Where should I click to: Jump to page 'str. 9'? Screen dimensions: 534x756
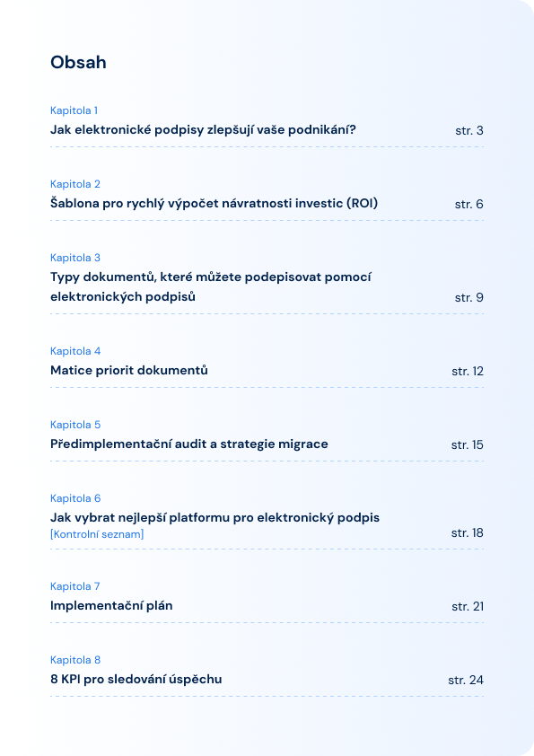469,297
